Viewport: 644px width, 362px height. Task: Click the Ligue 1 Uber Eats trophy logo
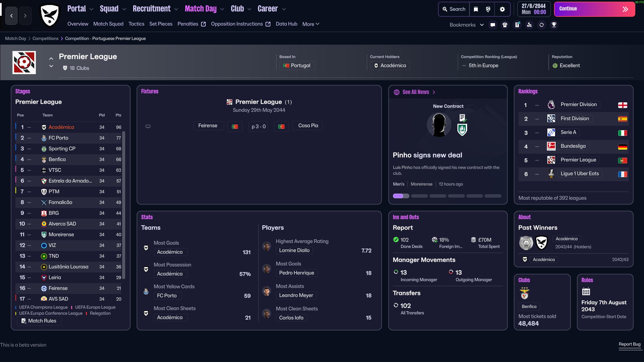click(x=551, y=174)
